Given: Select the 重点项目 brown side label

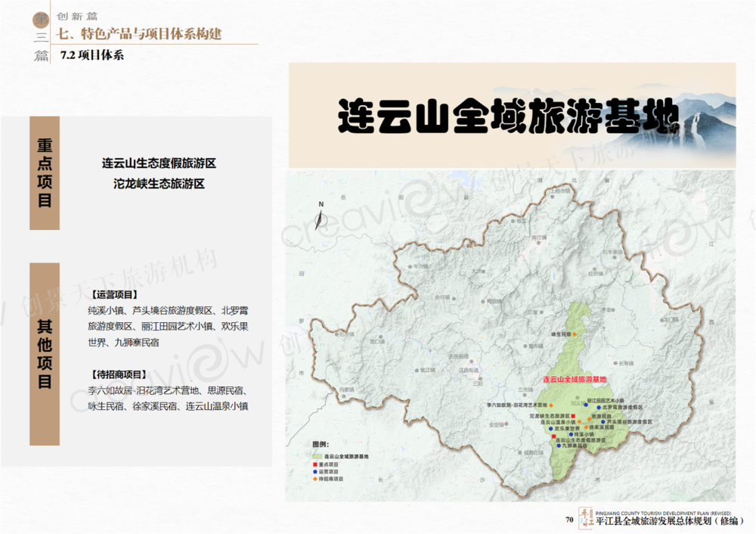Looking at the screenshot, I should pyautogui.click(x=45, y=172).
